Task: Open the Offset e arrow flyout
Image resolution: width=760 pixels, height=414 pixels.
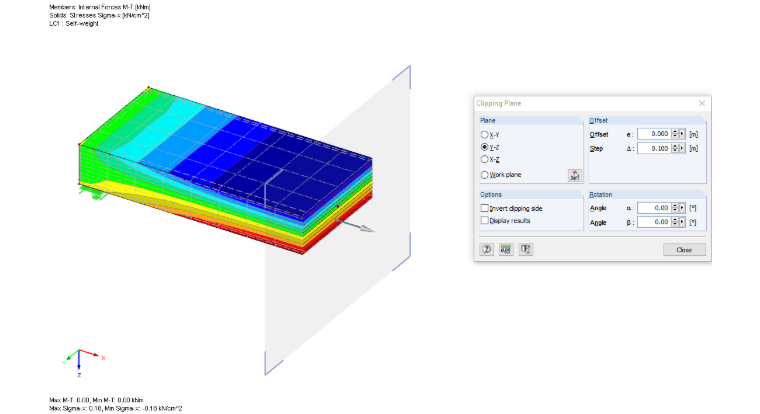Action: [682, 134]
